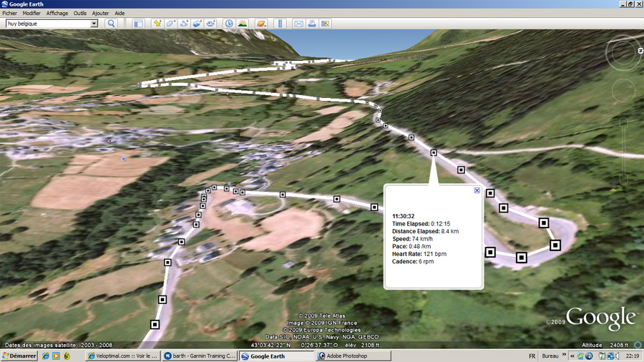The height and width of the screenshot is (362, 644).
Task: Open the Fichier menu
Action: click(9, 13)
